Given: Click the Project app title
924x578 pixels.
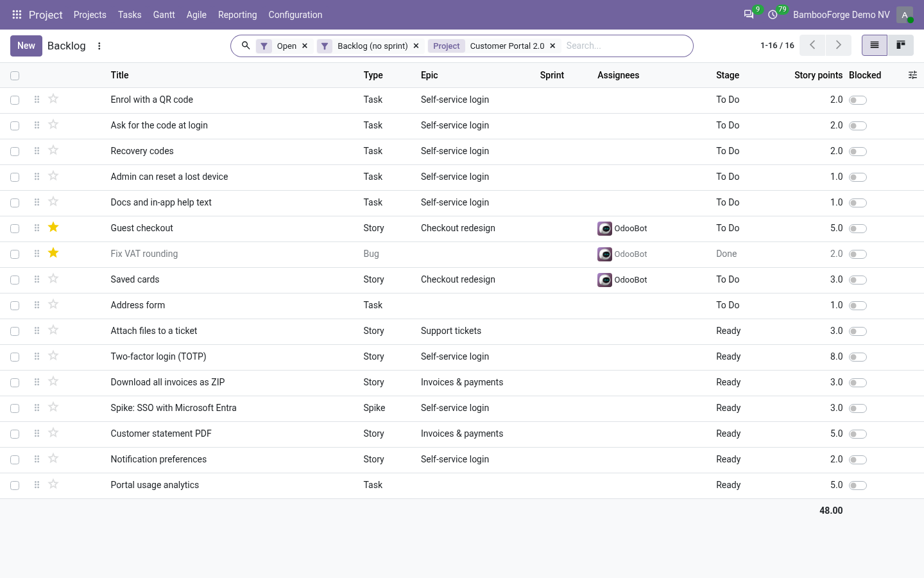Looking at the screenshot, I should tap(46, 15).
